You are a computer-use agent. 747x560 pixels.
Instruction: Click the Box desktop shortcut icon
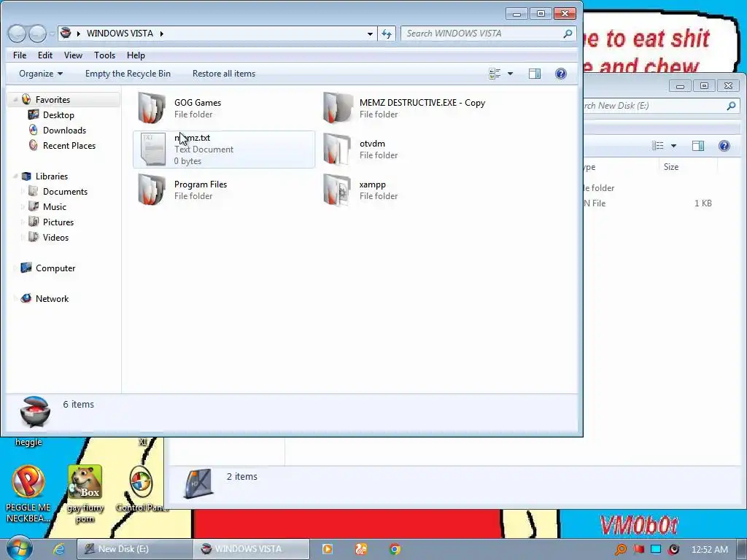pyautogui.click(x=85, y=482)
